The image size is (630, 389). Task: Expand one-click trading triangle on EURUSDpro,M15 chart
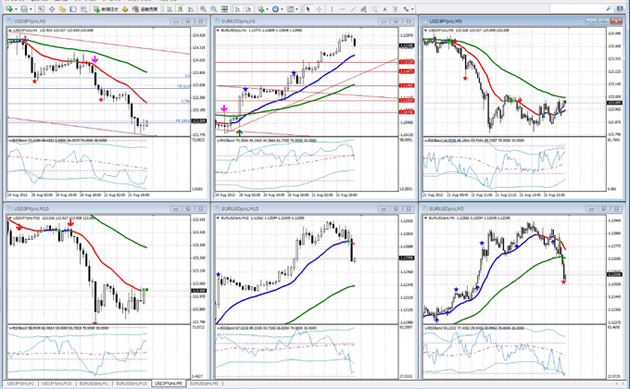218,218
